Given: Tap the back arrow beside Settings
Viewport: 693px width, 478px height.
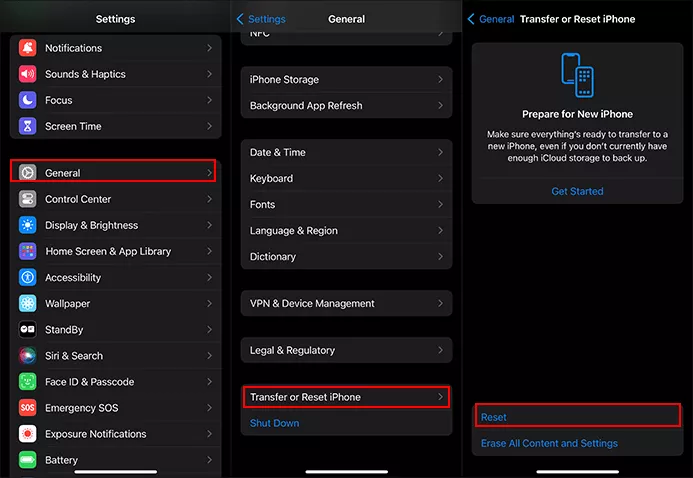Looking at the screenshot, I should pos(240,19).
